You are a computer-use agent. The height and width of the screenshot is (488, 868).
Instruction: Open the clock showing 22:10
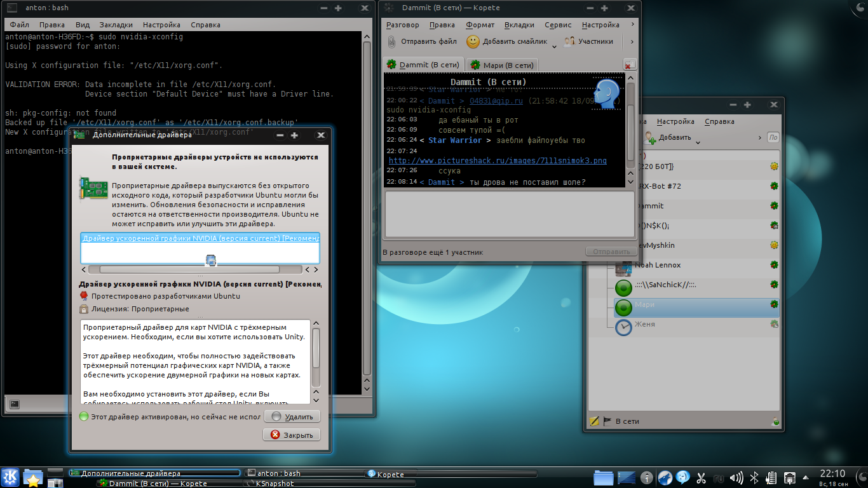click(832, 478)
